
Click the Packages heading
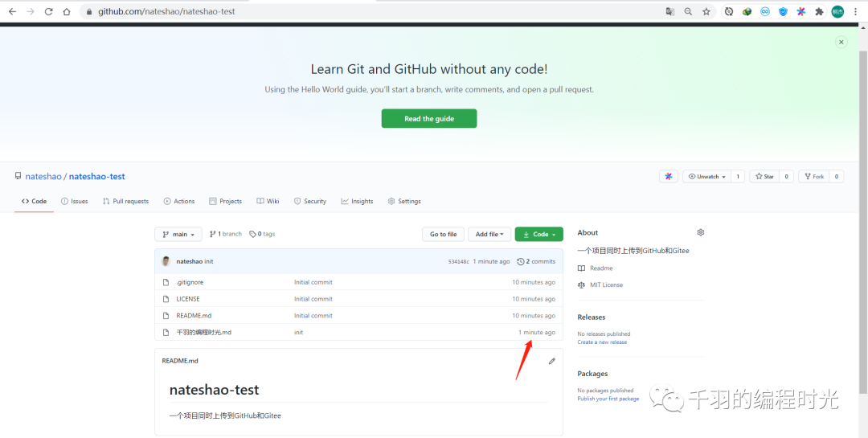tap(592, 374)
